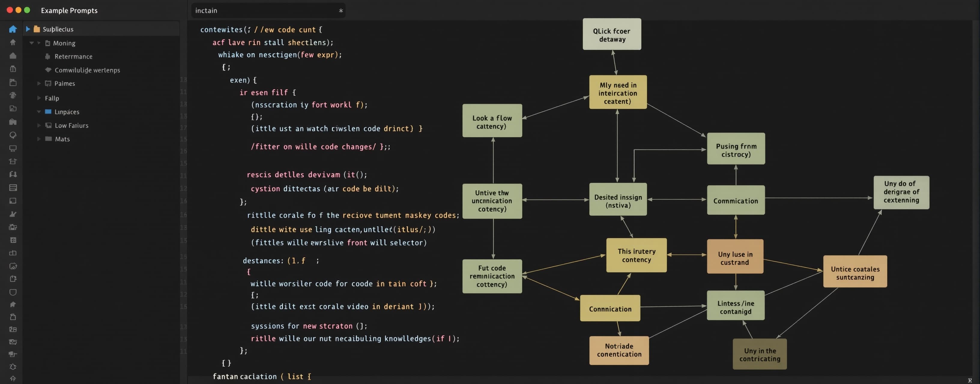This screenshot has height=384, width=980.
Task: Open the Low Faiurs tree entry
Action: 71,125
